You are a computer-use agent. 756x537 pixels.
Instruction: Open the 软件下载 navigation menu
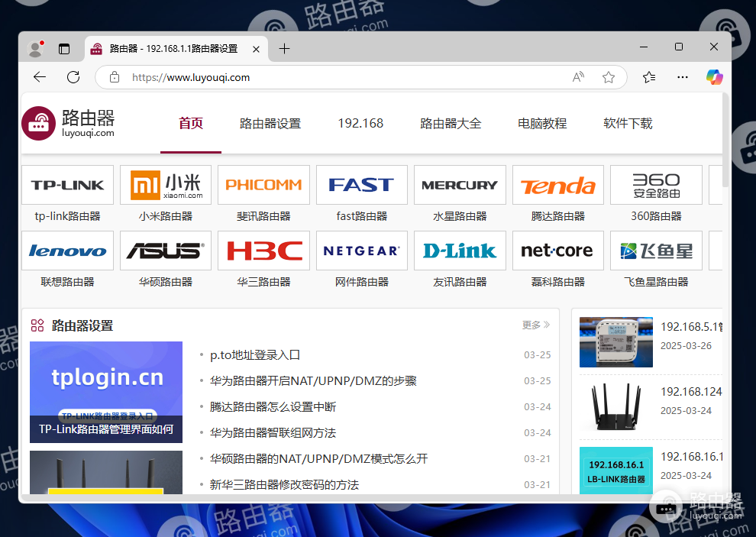pos(628,124)
